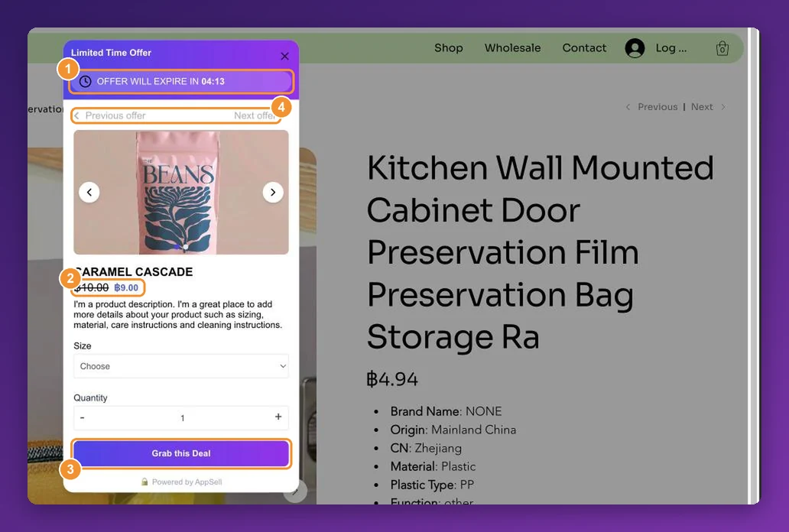Click the quantity input field
Screen dimensions: 789x532
click(x=182, y=418)
